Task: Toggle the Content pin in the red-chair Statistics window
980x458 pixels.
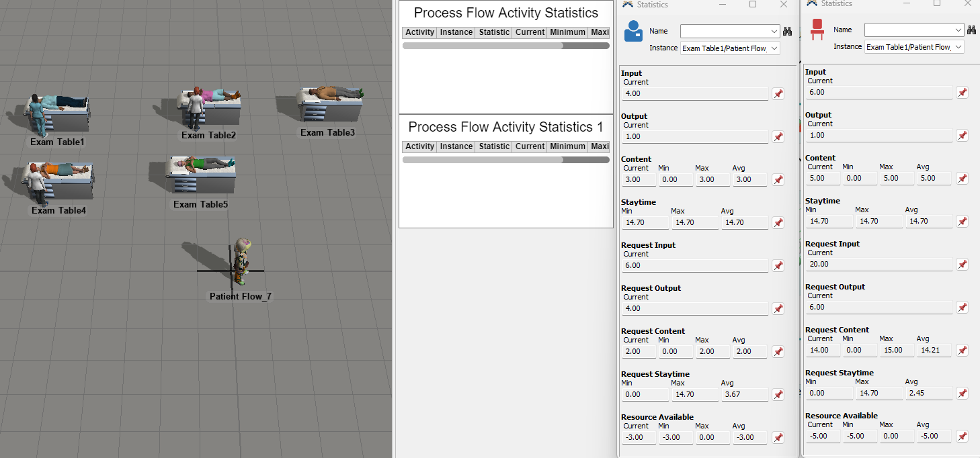Action: 962,179
